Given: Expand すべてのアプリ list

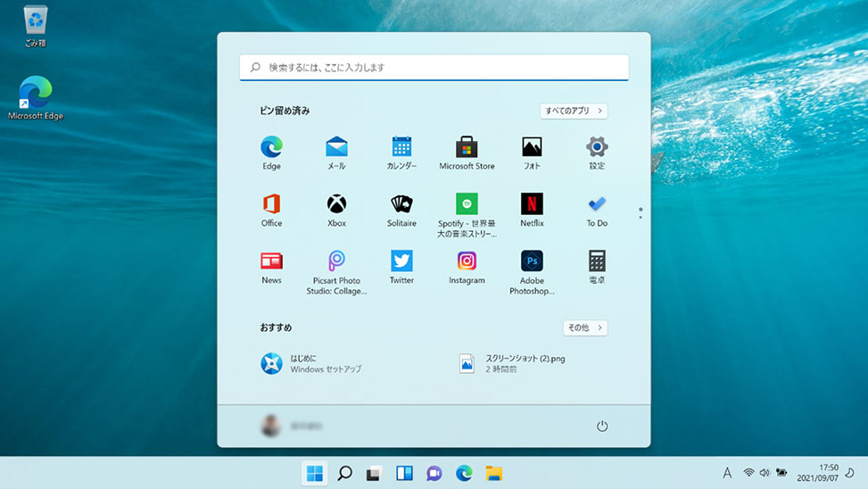Looking at the screenshot, I should pyautogui.click(x=574, y=111).
